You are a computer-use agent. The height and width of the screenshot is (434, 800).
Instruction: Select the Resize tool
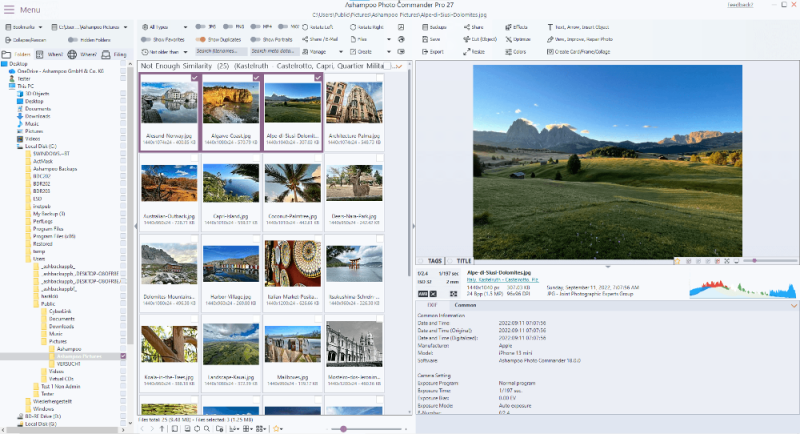pyautogui.click(x=474, y=52)
